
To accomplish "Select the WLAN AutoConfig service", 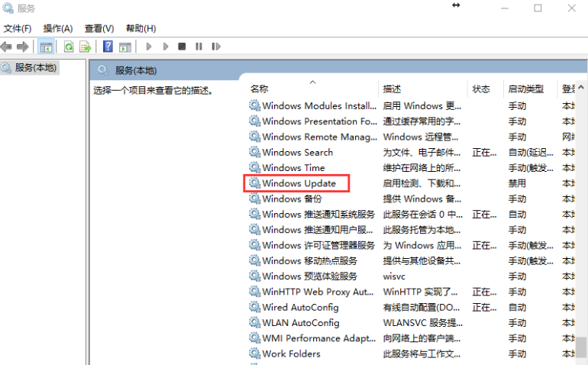I will (300, 322).
